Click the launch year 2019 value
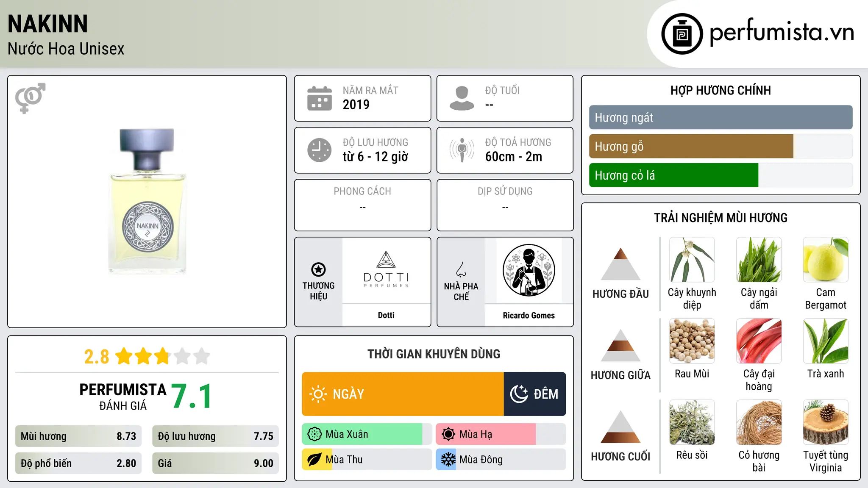This screenshot has height=488, width=868. tap(356, 105)
